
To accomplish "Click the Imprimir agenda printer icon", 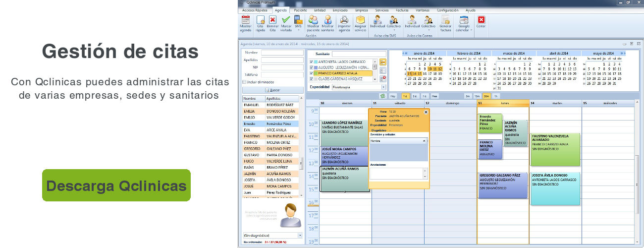I will click(x=344, y=23).
